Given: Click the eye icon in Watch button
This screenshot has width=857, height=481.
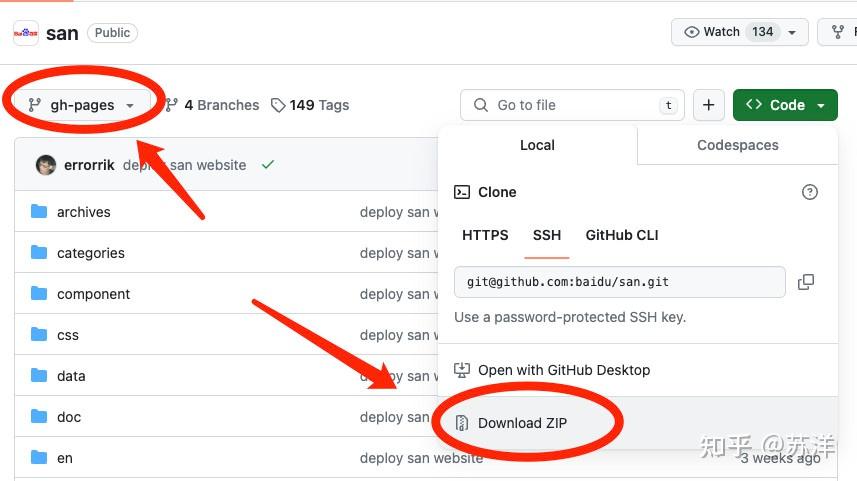Looking at the screenshot, I should pyautogui.click(x=691, y=32).
